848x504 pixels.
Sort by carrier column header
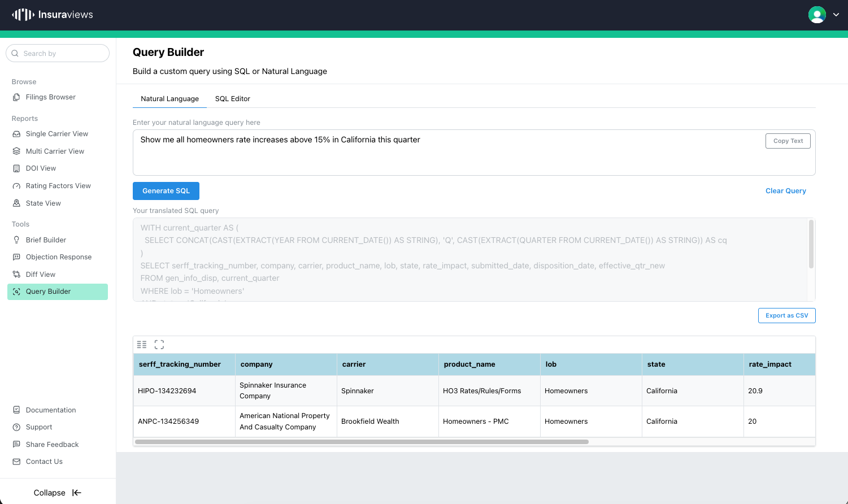coord(388,364)
